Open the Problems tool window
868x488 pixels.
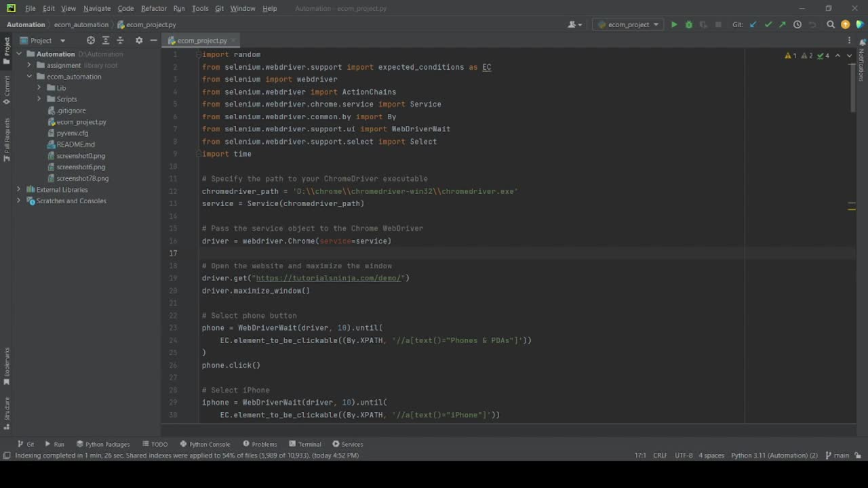[x=260, y=444]
